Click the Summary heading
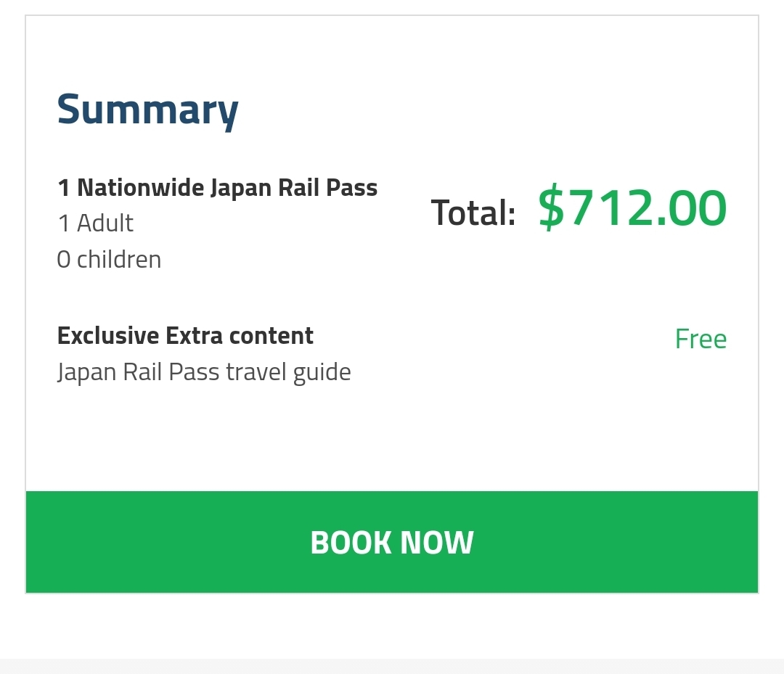Image resolution: width=784 pixels, height=674 pixels. [x=147, y=110]
